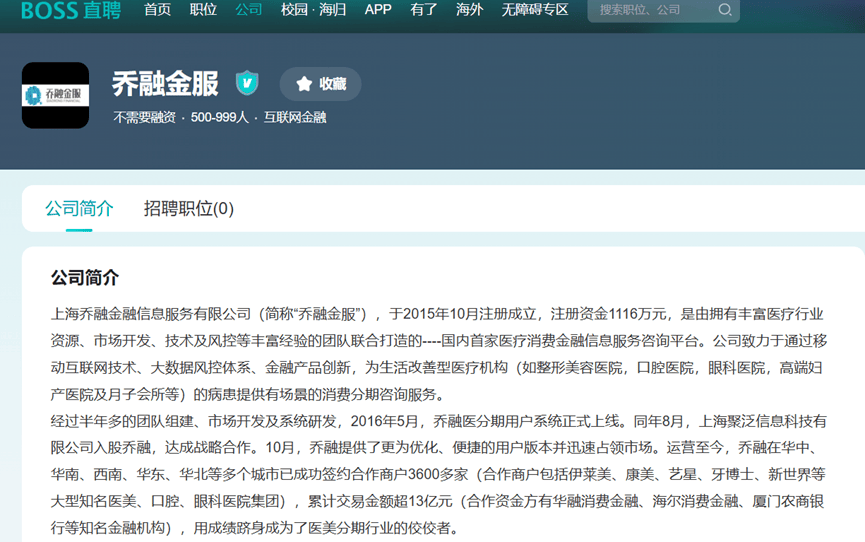Select 公司 navigation item
This screenshot has width=865, height=542.
[248, 9]
